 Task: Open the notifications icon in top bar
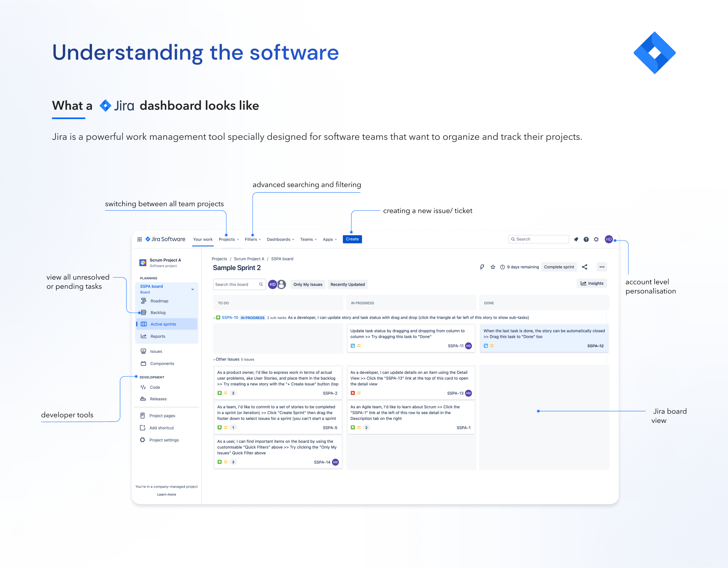[576, 239]
